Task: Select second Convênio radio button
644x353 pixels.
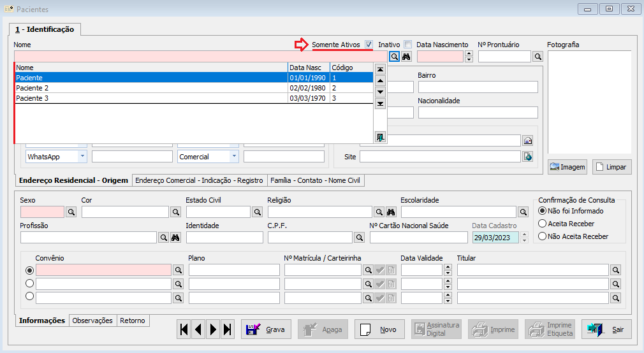Action: (x=29, y=283)
